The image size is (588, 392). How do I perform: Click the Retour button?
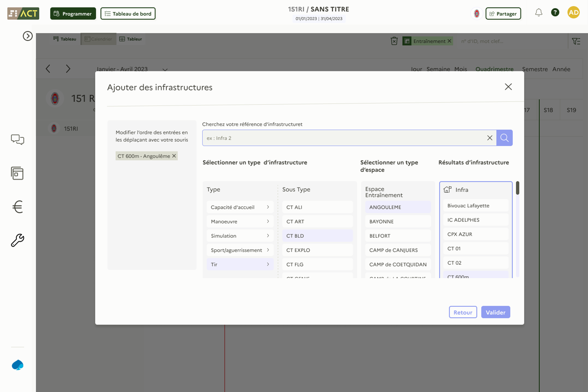pyautogui.click(x=463, y=312)
